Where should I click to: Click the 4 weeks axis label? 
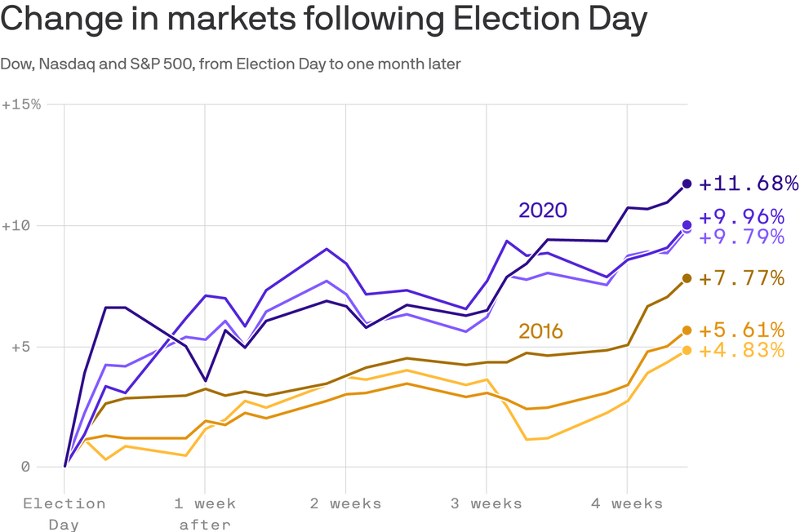[x=627, y=504]
